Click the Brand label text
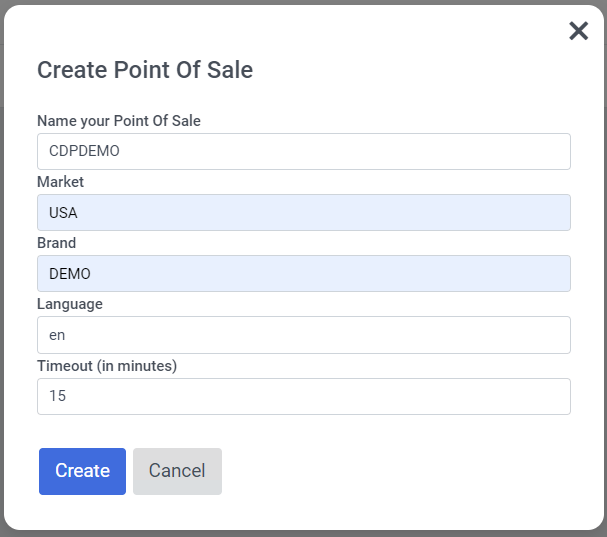Viewport: 607px width, 537px height. click(x=57, y=243)
